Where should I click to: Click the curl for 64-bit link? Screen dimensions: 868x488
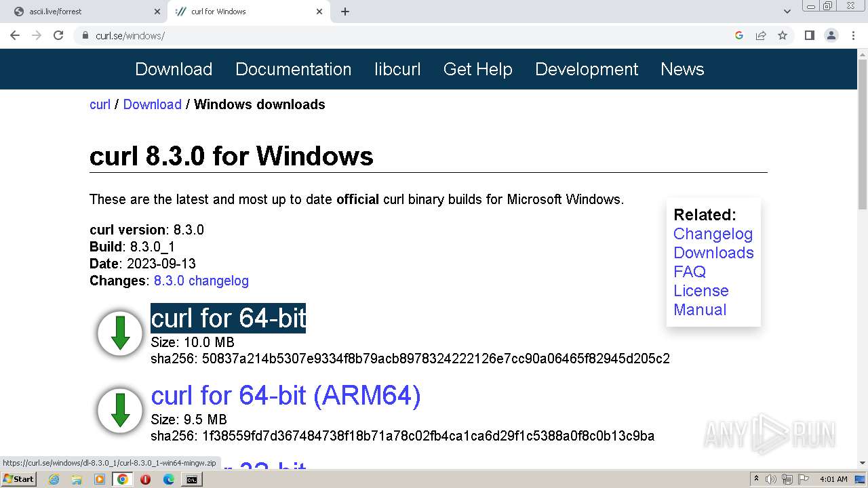point(229,318)
